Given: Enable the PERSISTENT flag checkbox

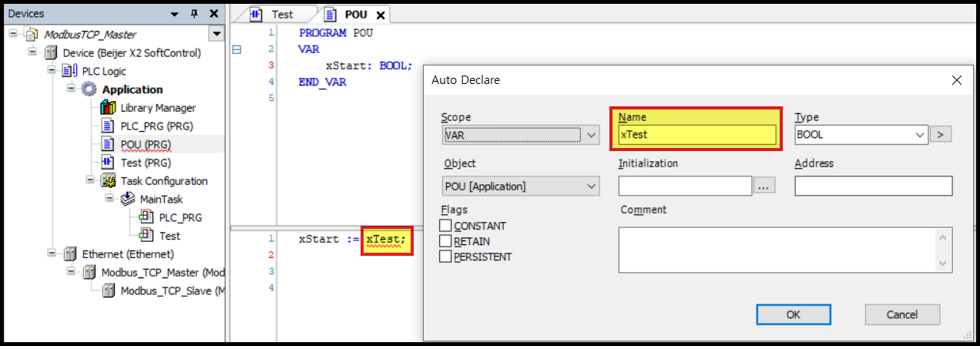Looking at the screenshot, I should (445, 257).
